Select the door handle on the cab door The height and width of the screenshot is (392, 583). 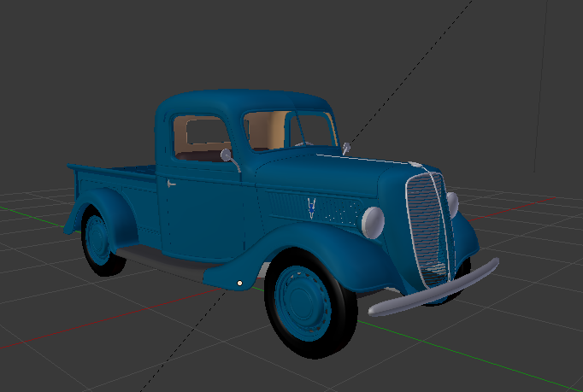[171, 184]
